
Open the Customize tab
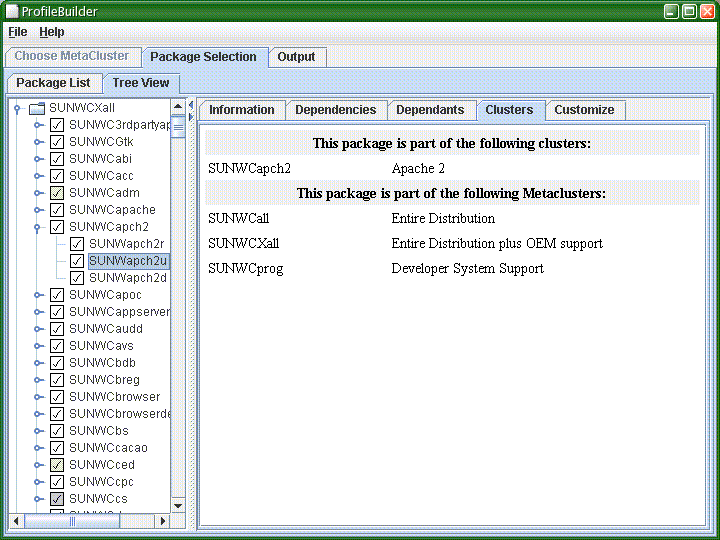[585, 110]
